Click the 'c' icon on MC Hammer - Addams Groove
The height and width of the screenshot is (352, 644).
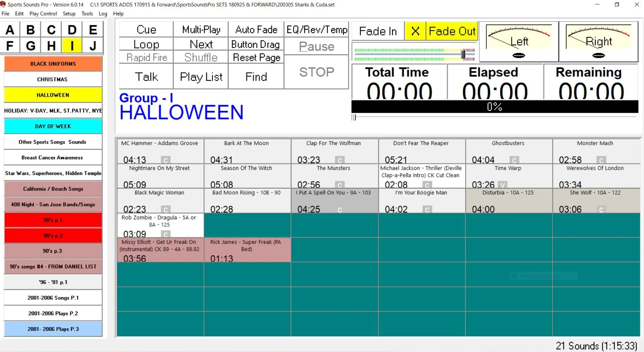point(166,160)
